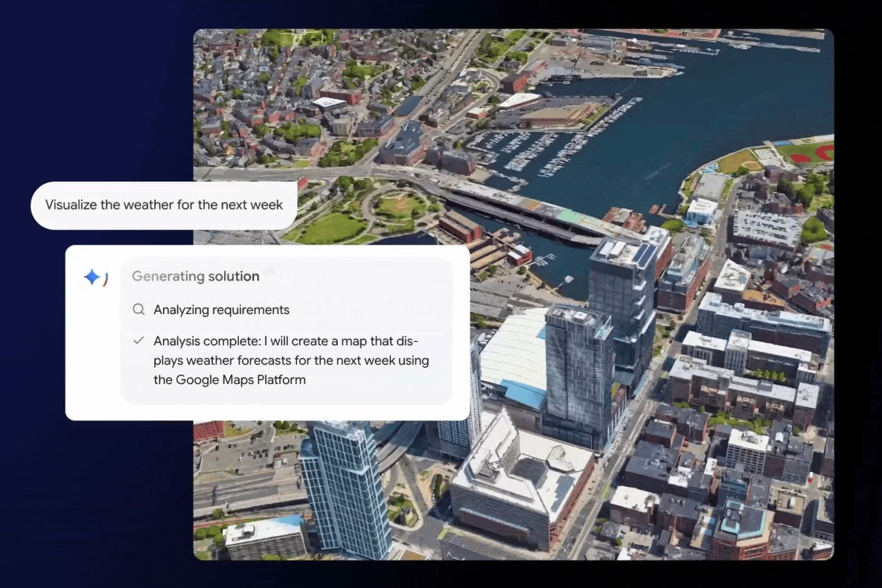The width and height of the screenshot is (882, 588).
Task: Click the magnifier icon beside Analyzing requirements
Action: [x=138, y=310]
